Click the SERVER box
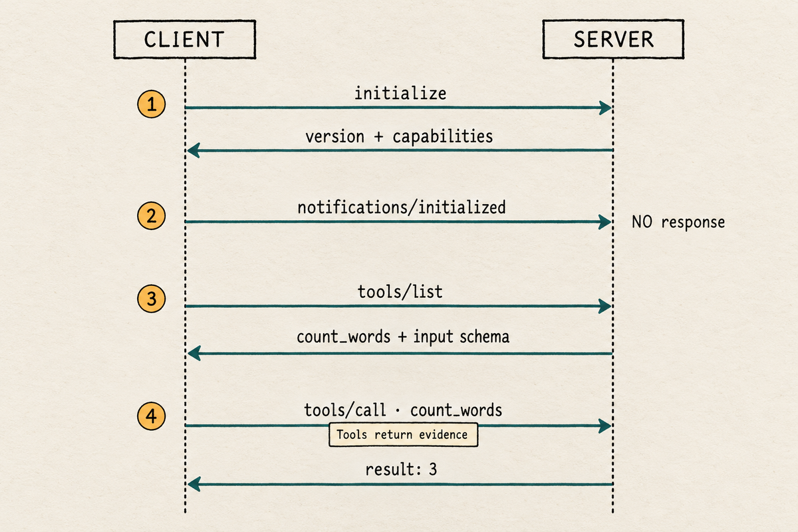The width and height of the screenshot is (798, 532). 613,39
